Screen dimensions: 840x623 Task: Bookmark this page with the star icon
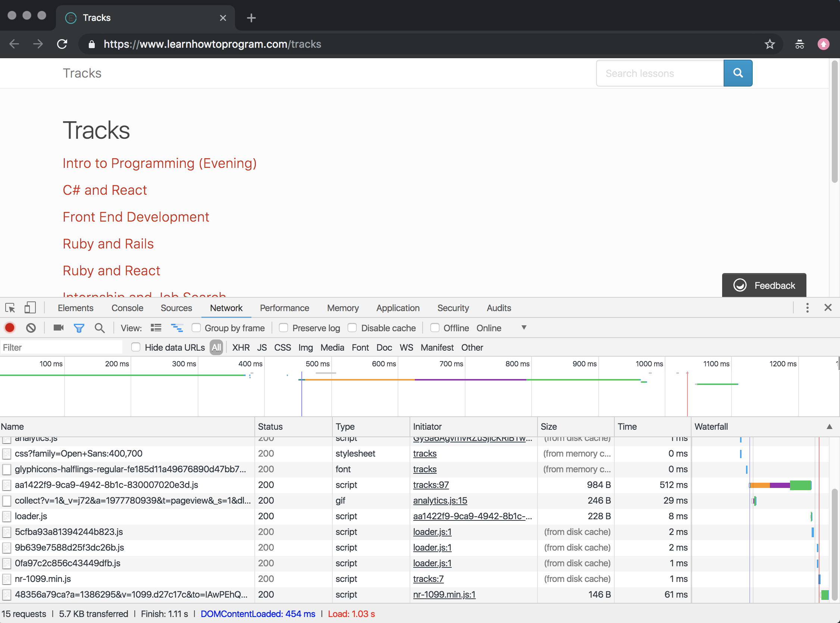click(x=770, y=44)
